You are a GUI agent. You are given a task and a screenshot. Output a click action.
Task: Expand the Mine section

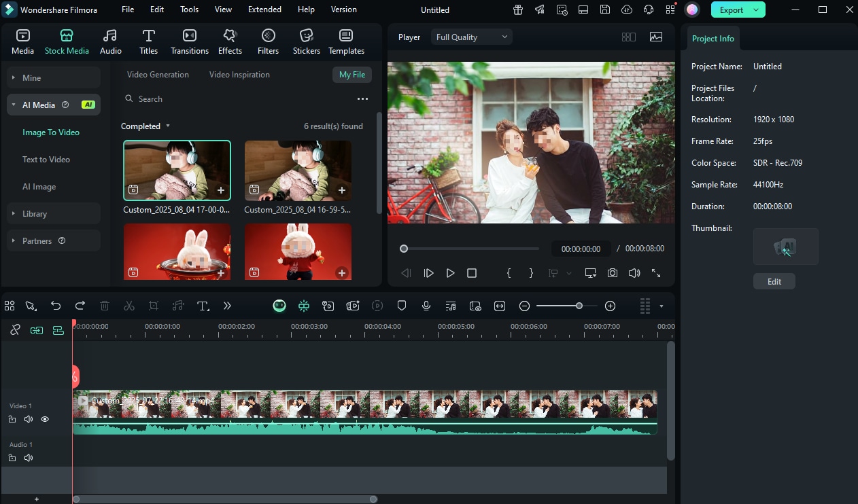click(53, 78)
